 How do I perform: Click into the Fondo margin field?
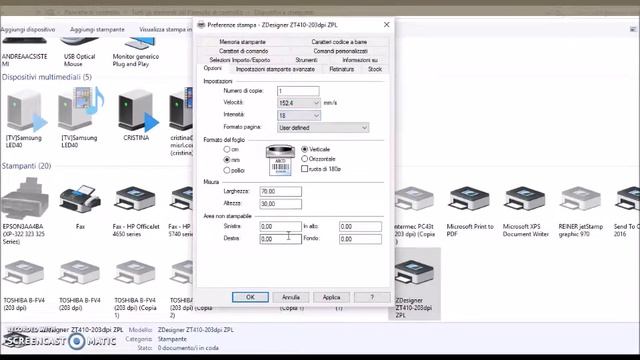click(x=360, y=239)
